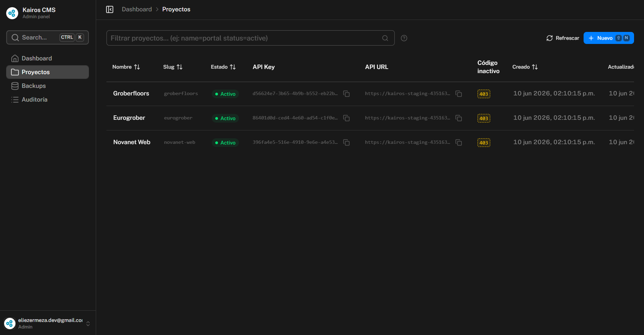Click the Groberfloors creation date cell

click(554, 93)
